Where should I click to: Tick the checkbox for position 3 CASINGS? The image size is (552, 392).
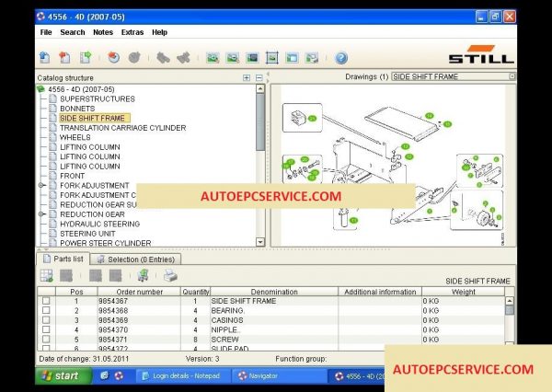(46, 320)
